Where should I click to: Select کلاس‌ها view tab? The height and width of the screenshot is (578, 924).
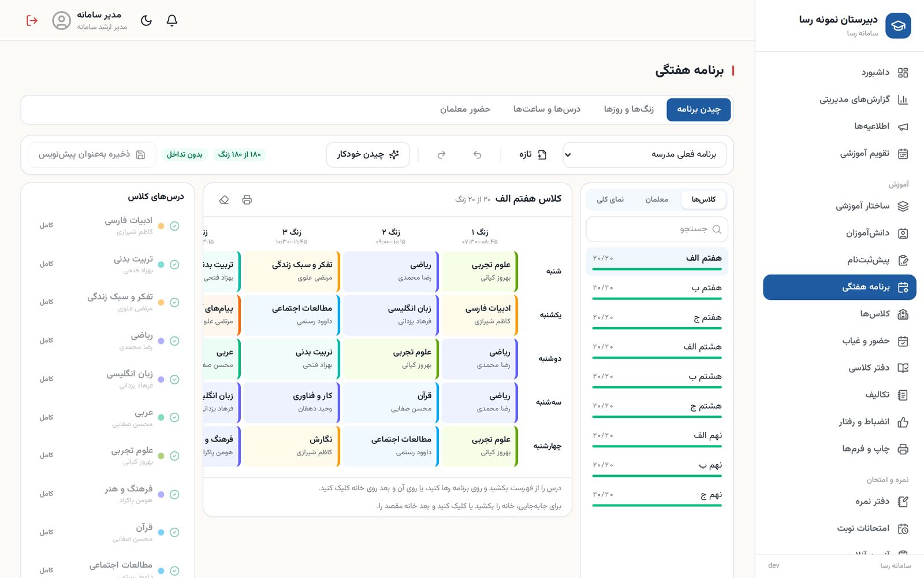click(703, 199)
